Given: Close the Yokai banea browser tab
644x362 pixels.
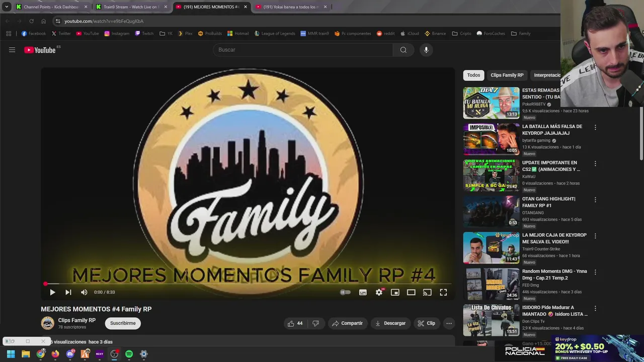Looking at the screenshot, I should 325,7.
